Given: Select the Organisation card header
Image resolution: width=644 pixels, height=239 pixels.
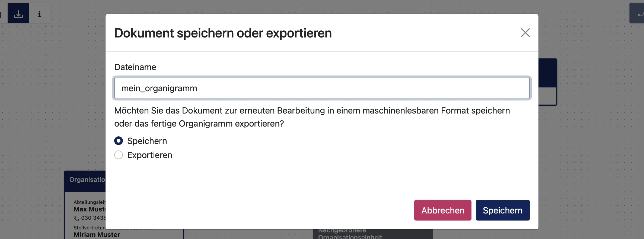Looking at the screenshot, I should click(85, 180).
